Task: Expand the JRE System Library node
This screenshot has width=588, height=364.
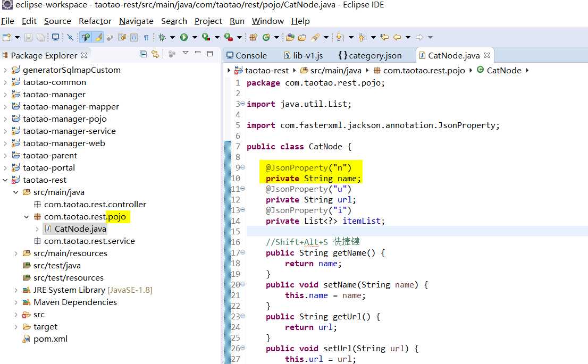Action: point(16,290)
